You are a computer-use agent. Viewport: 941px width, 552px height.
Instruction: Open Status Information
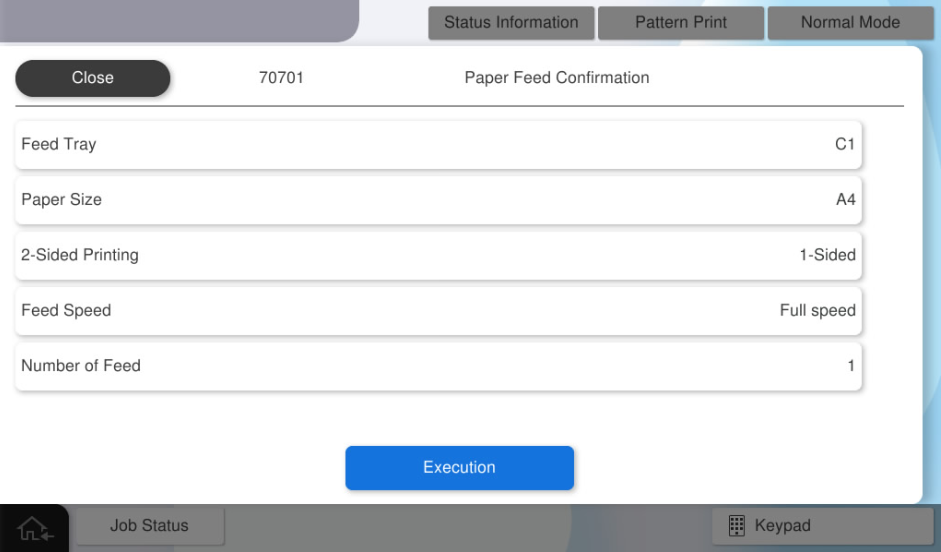click(x=511, y=23)
